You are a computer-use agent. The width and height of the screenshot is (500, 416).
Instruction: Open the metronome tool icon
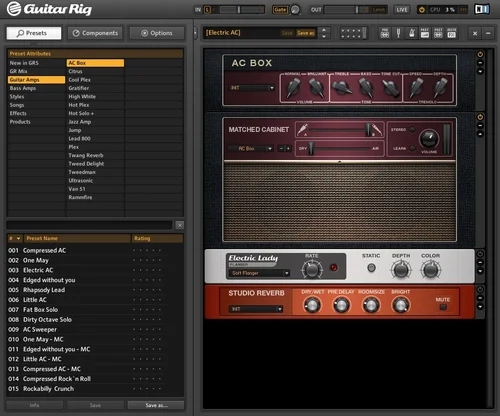[412, 33]
